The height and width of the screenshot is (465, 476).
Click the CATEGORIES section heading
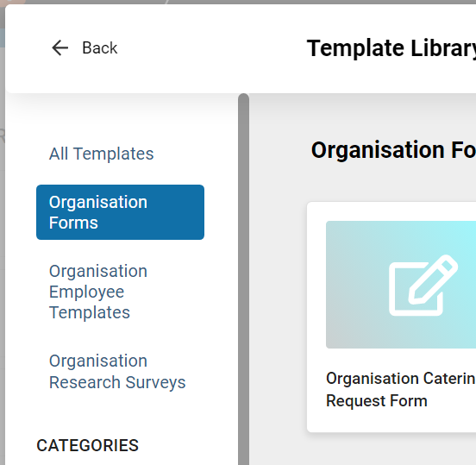pos(87,445)
